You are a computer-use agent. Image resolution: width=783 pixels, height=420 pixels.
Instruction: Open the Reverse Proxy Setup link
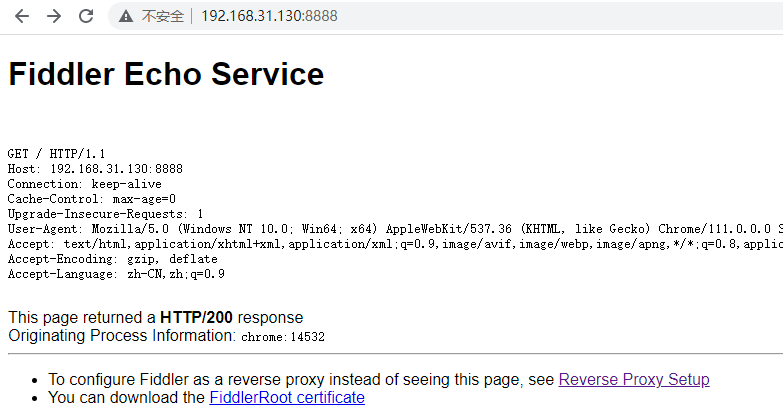point(634,380)
